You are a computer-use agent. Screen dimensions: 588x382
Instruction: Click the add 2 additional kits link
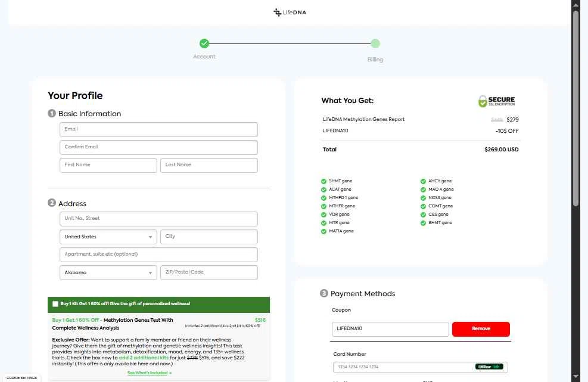[x=144, y=358]
